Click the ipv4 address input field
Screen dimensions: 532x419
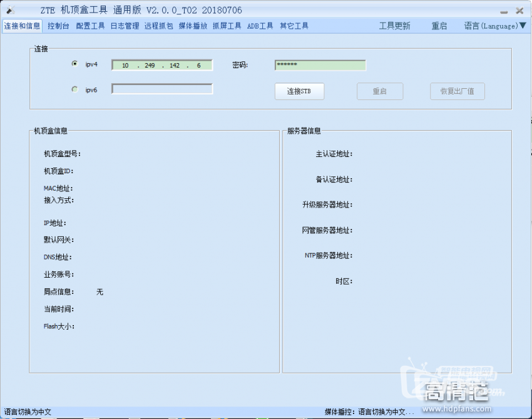point(162,65)
